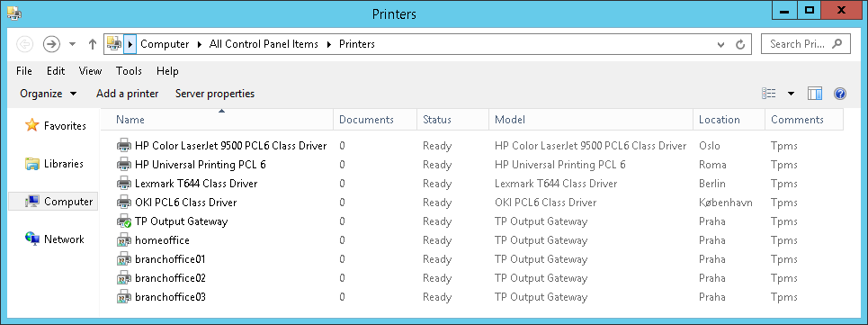Open Server properties
This screenshot has width=868, height=325.
coord(215,94)
